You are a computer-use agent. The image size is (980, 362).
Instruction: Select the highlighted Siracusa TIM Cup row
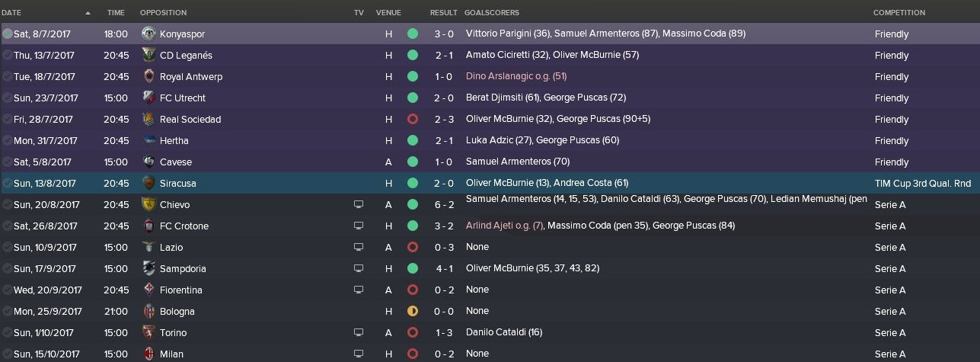pyautogui.click(x=490, y=184)
